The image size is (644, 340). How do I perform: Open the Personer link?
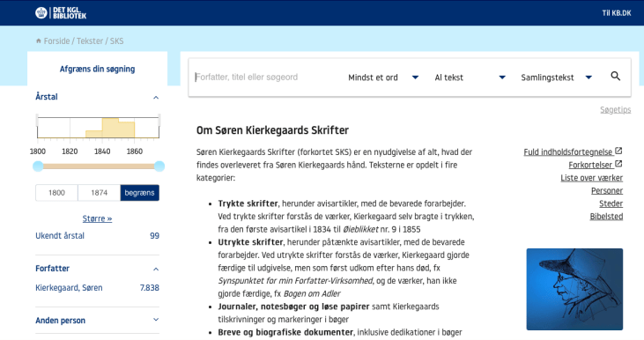pyautogui.click(x=607, y=190)
